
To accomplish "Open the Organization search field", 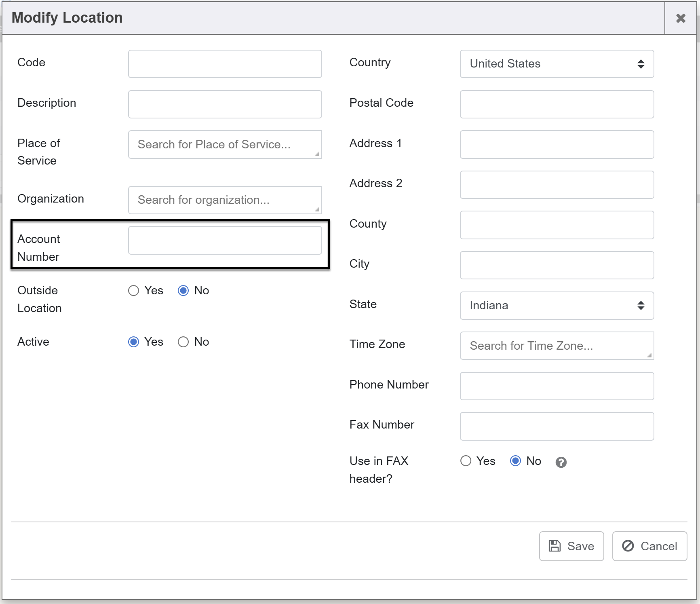I will coord(225,200).
